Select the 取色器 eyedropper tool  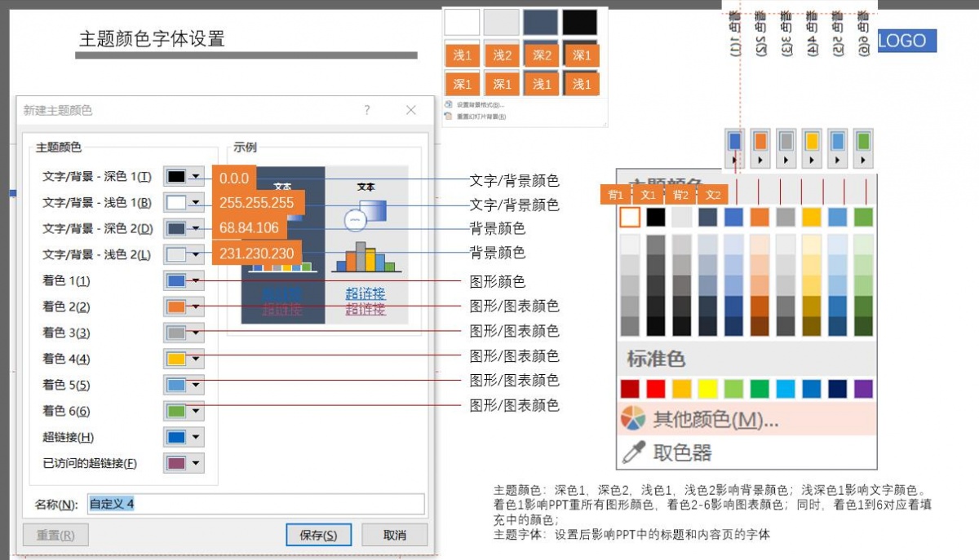633,451
